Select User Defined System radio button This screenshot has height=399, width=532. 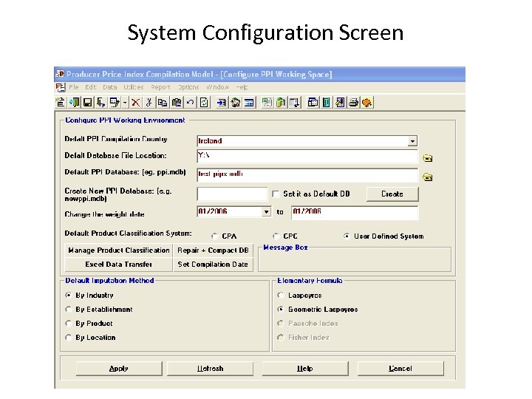(x=347, y=236)
